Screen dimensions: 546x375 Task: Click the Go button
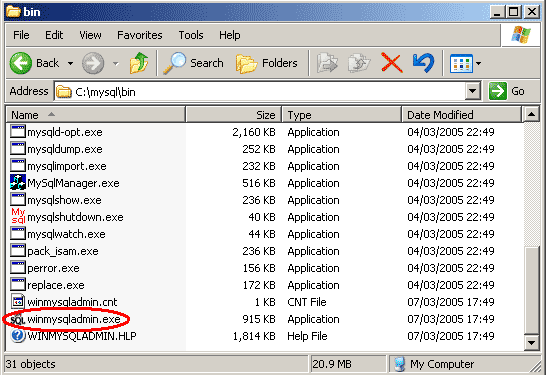click(507, 91)
